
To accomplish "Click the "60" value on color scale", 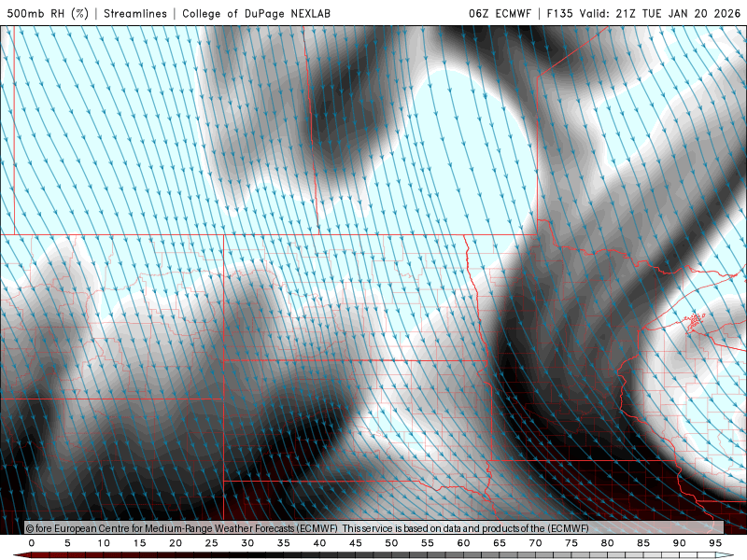I will 463,543.
